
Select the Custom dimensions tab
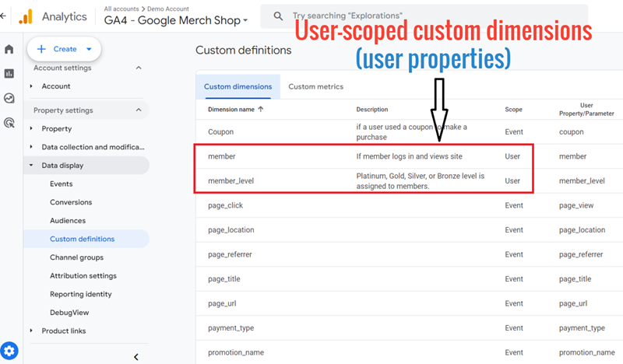(238, 86)
